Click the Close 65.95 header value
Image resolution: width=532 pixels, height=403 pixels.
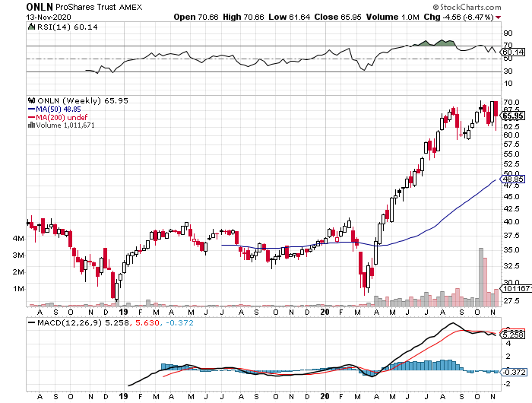337,17
